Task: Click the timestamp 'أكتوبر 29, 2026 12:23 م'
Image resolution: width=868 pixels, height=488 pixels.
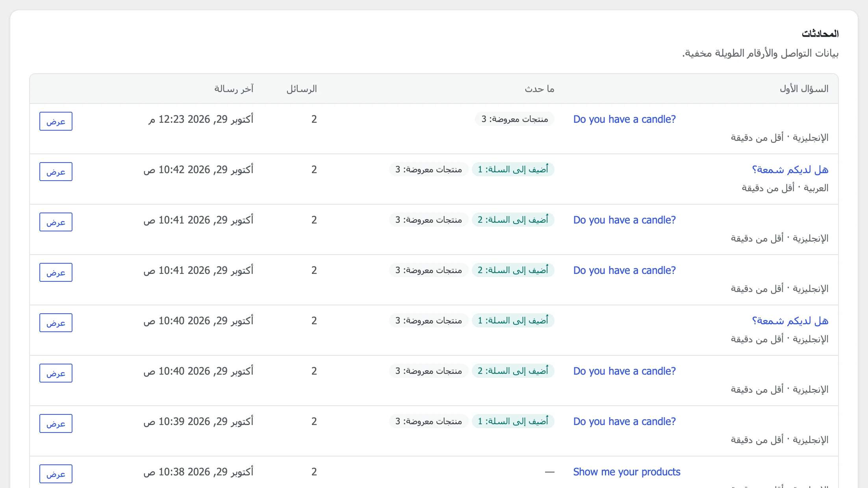Action: coord(201,119)
